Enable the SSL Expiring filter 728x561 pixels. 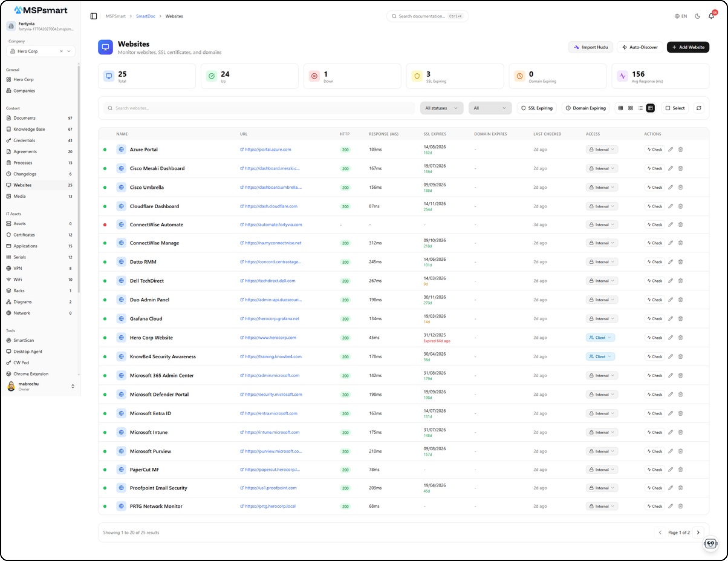(x=536, y=108)
